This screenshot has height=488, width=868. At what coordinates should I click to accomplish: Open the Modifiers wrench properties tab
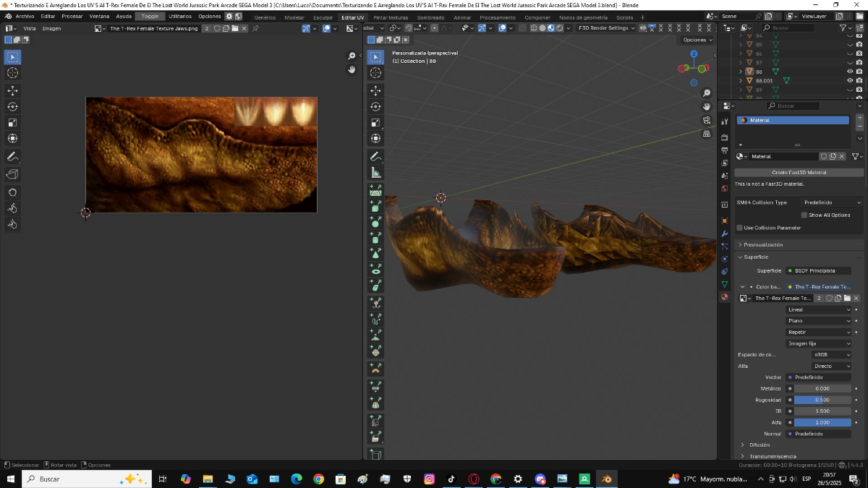click(x=725, y=234)
